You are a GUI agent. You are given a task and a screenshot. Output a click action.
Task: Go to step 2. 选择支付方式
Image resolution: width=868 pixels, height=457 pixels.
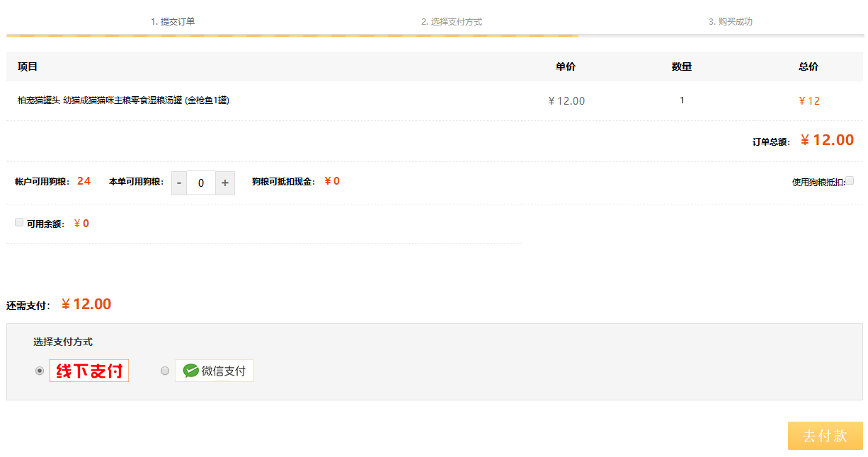(452, 22)
